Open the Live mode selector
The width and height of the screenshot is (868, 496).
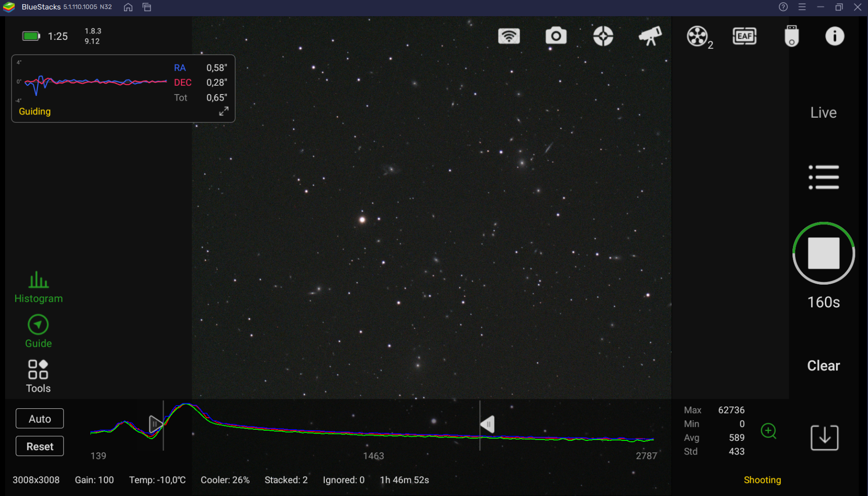coord(824,113)
